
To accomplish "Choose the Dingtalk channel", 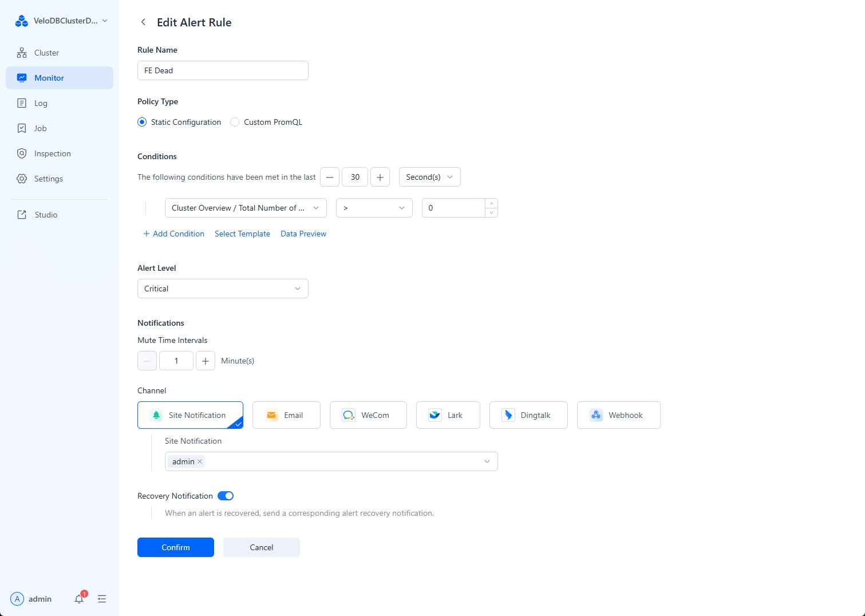I will (x=528, y=415).
